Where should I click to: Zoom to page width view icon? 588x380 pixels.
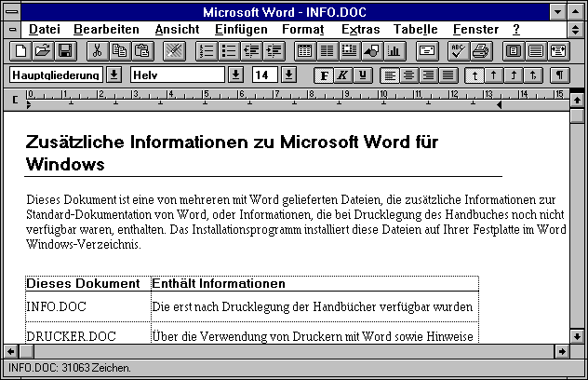click(558, 51)
